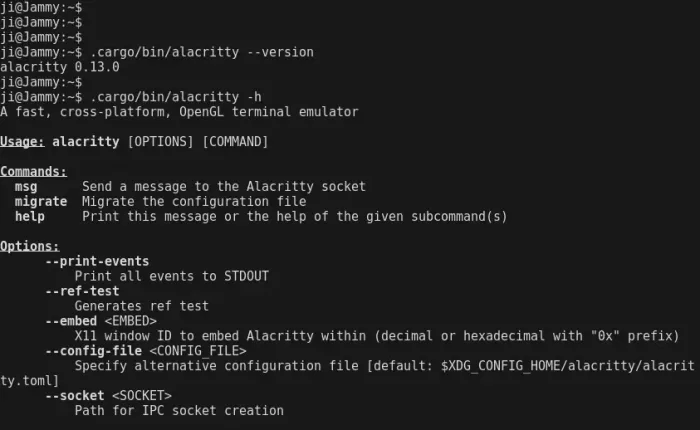
Task: Click the '.cargo/bin/alacritty -h' command
Action: 176,97
